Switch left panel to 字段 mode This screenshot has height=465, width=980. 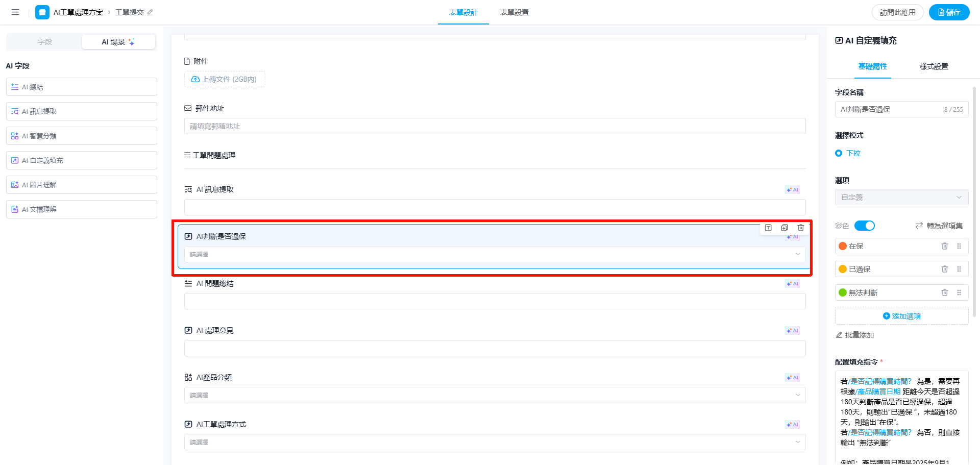coord(45,42)
